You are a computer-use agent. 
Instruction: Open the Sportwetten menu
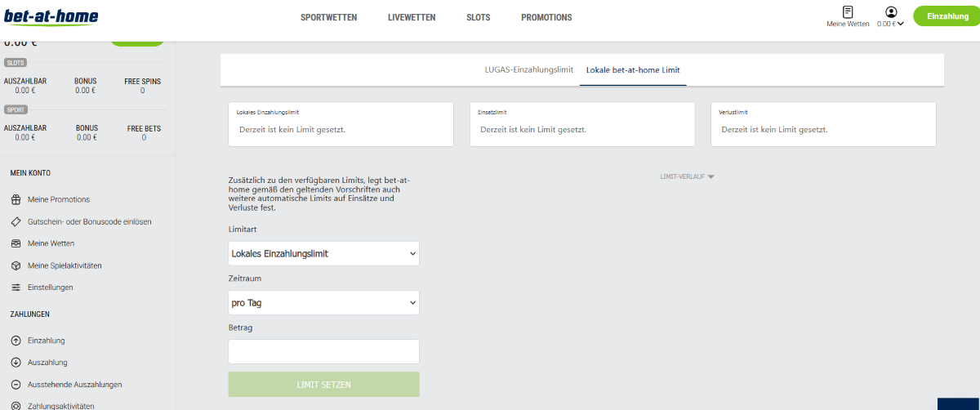click(x=328, y=17)
